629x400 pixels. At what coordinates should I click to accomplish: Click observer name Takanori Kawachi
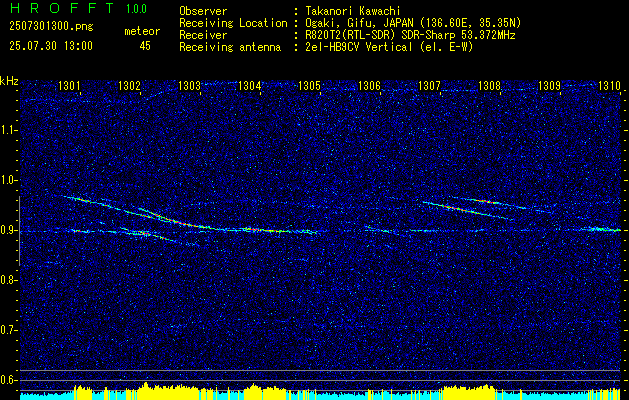click(352, 11)
